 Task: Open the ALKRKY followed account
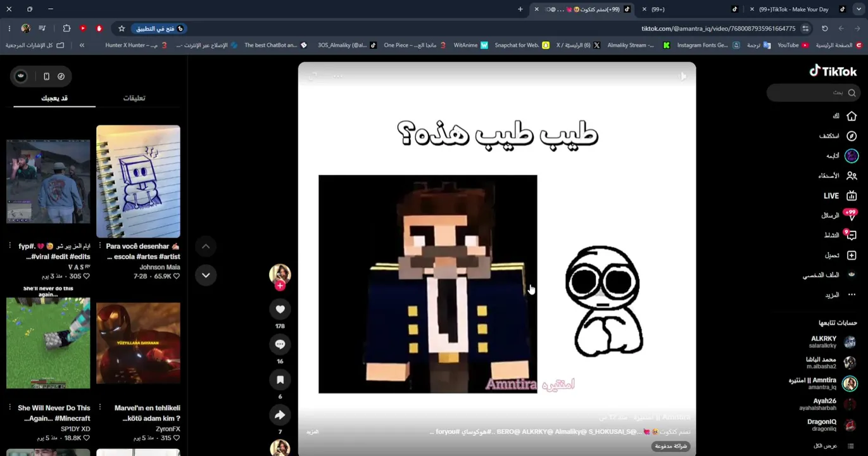[831, 342]
